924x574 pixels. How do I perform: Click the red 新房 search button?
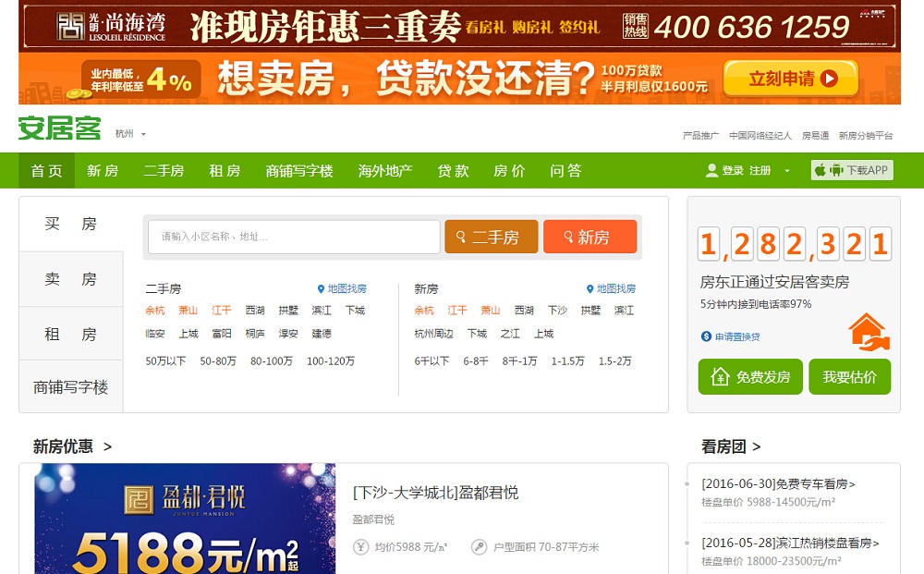click(x=590, y=237)
